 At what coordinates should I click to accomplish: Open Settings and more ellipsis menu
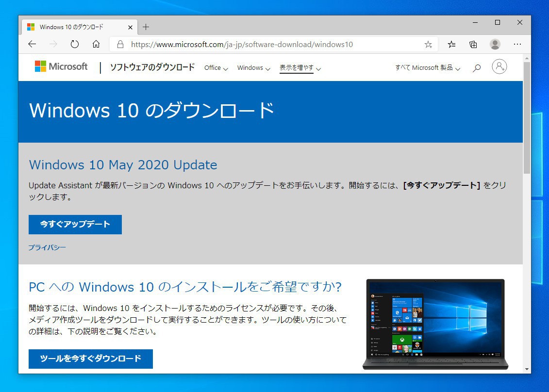[517, 45]
